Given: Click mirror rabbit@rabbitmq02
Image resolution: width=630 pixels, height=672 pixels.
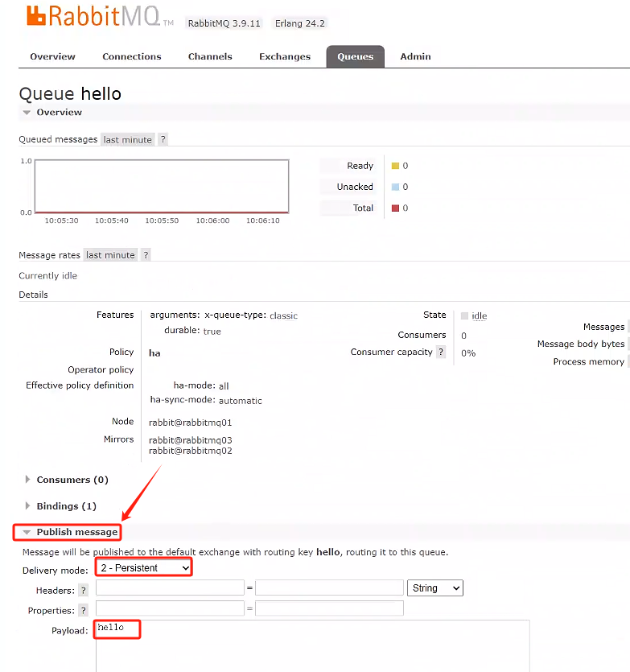Looking at the screenshot, I should tap(190, 451).
